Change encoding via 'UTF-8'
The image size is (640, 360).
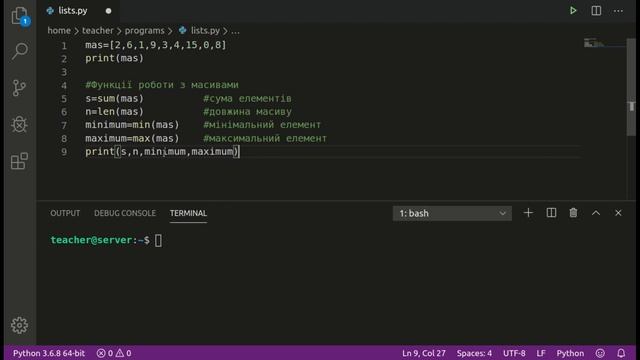tap(514, 353)
